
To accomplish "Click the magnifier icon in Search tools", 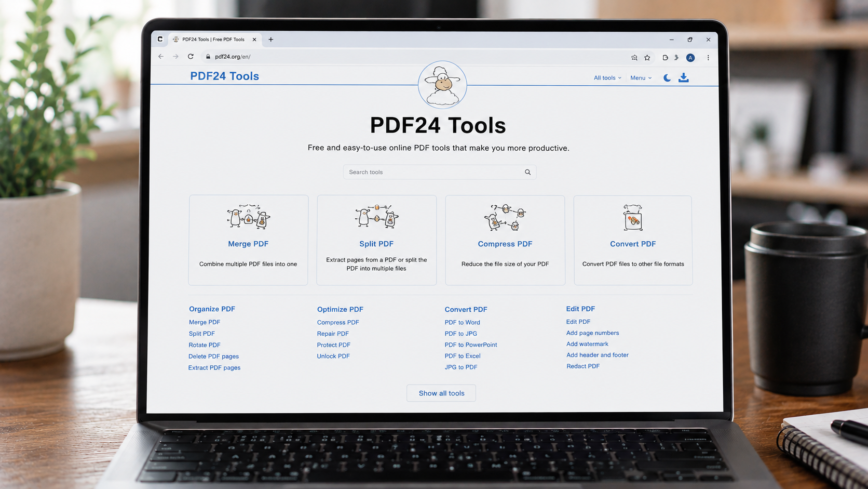I will [x=527, y=172].
